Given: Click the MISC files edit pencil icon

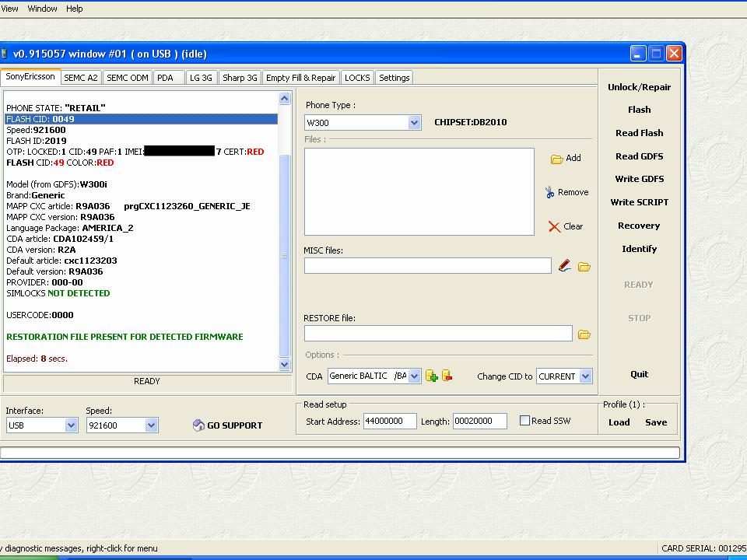Looking at the screenshot, I should click(x=565, y=266).
